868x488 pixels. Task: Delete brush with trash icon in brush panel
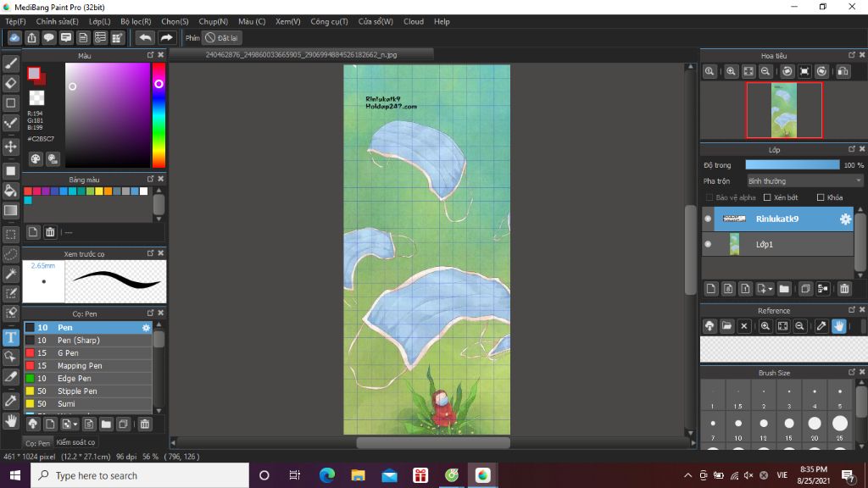tap(144, 424)
